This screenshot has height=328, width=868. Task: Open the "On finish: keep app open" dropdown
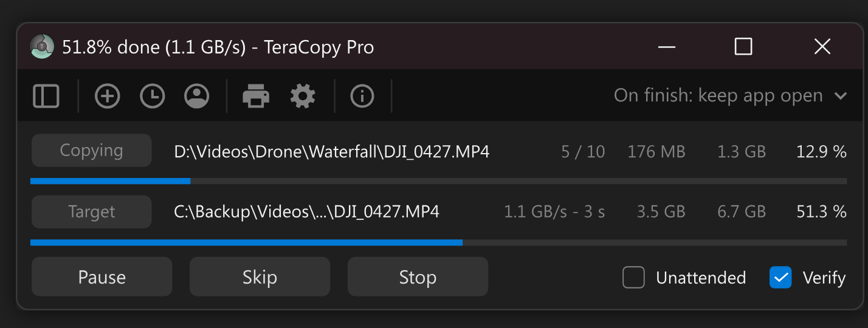[718, 96]
